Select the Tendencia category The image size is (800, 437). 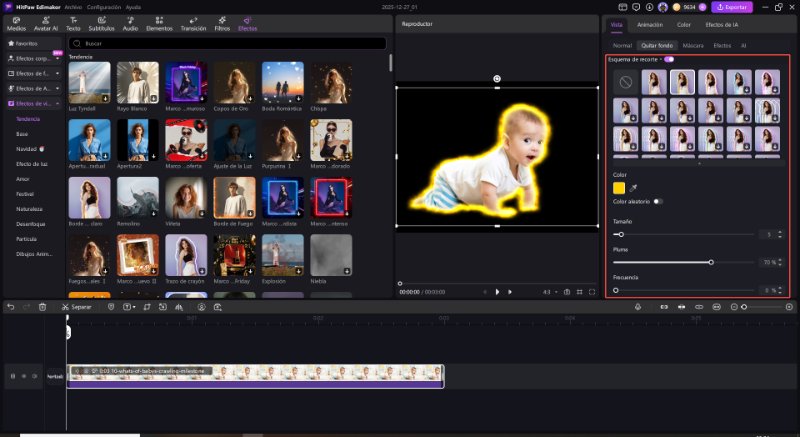click(x=28, y=119)
